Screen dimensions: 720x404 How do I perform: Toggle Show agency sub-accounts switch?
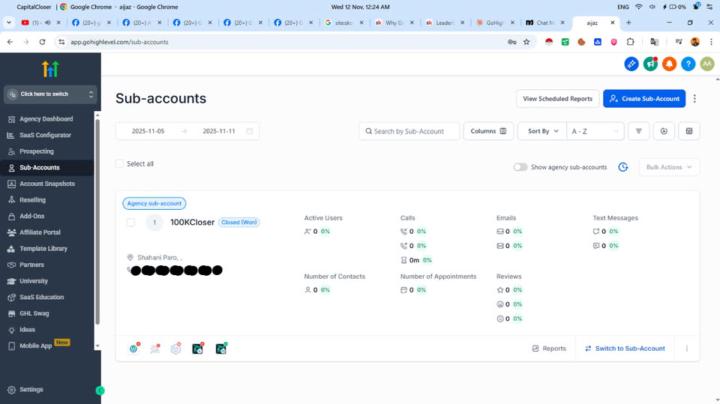pos(520,167)
